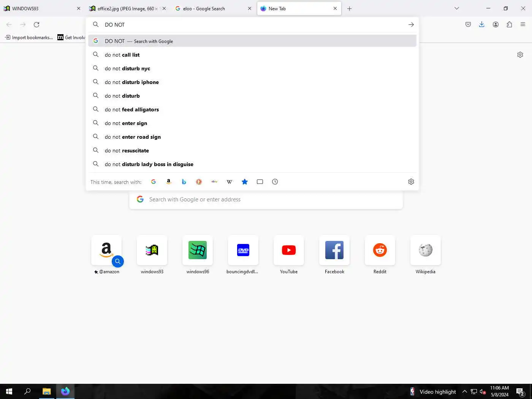Image resolution: width=532 pixels, height=399 pixels.
Task: Search this time with Wikipedia icon
Action: pos(230,182)
